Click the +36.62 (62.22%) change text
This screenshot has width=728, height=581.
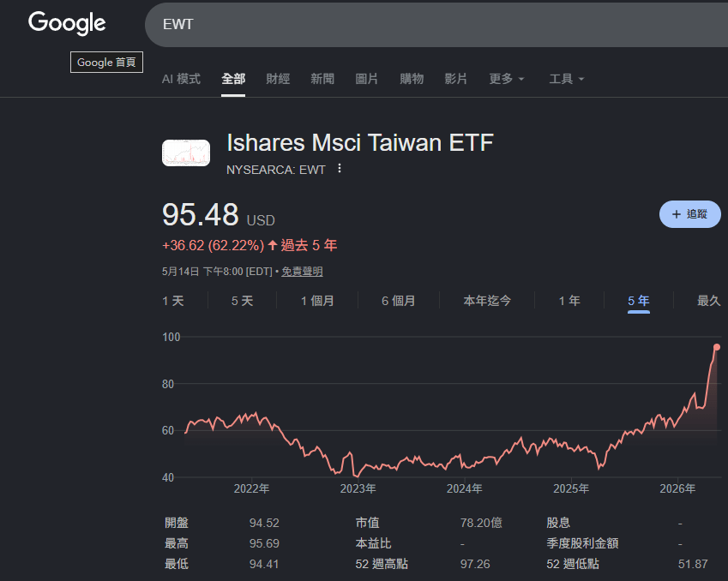point(213,245)
